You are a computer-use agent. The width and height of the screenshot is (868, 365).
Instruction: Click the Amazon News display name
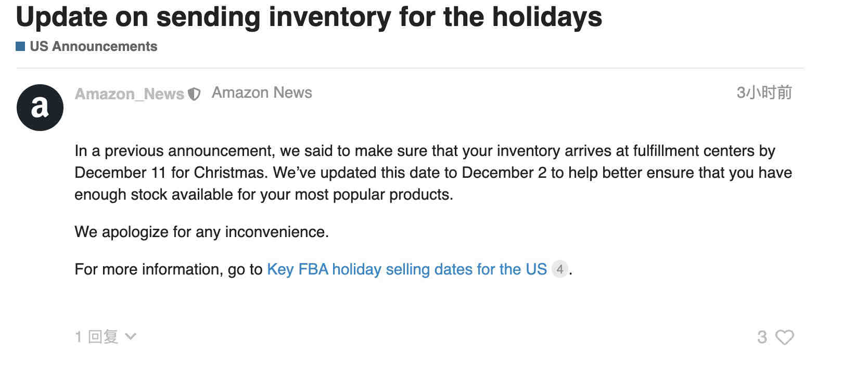coord(262,93)
